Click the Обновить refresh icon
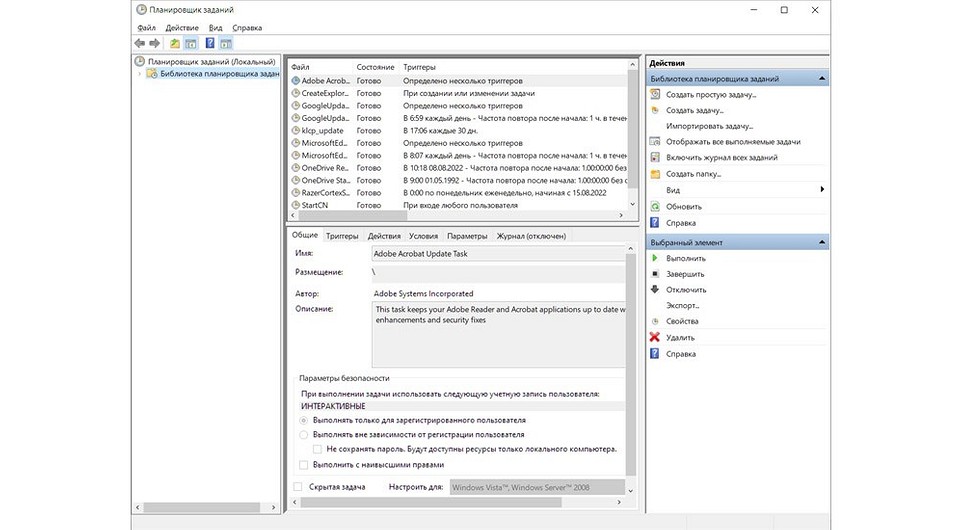Image resolution: width=960 pixels, height=530 pixels. pyautogui.click(x=655, y=206)
